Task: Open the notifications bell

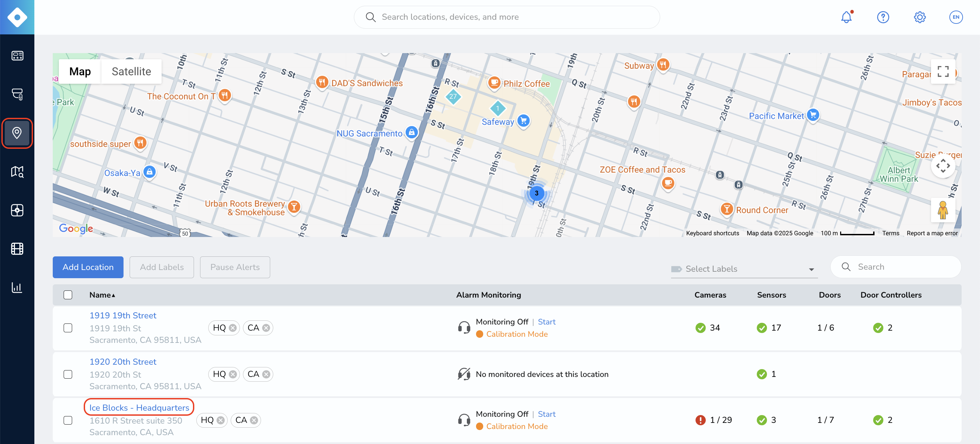Action: click(846, 17)
